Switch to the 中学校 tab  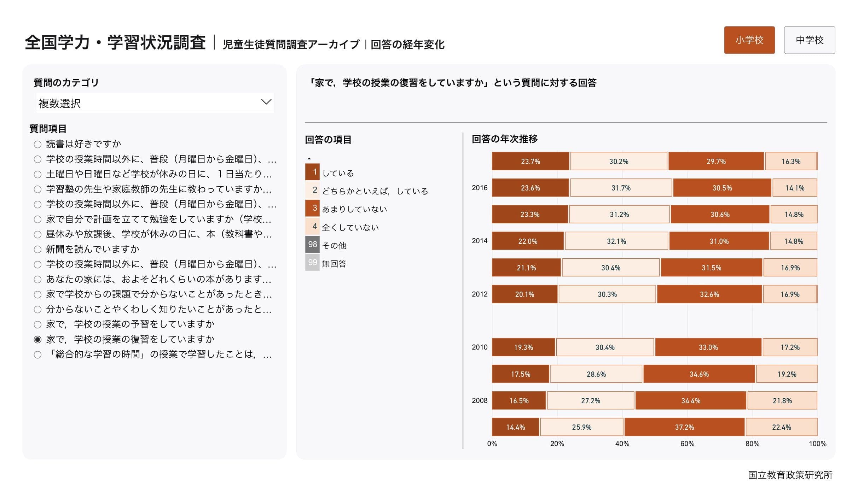click(809, 40)
